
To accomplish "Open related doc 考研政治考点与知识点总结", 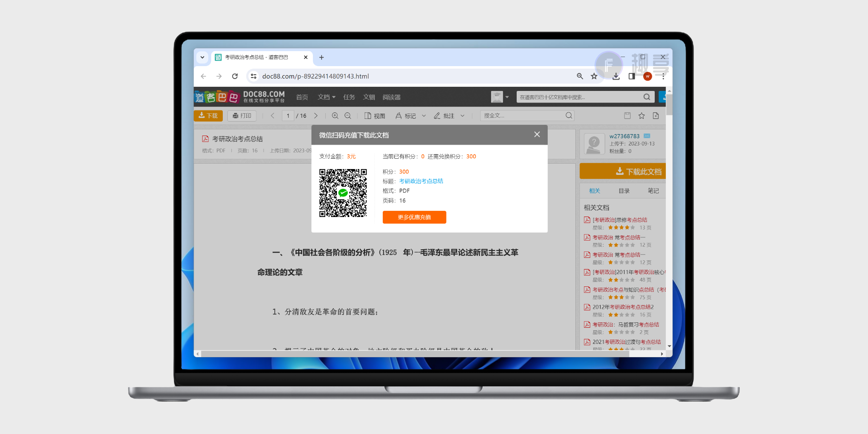I will 629,290.
